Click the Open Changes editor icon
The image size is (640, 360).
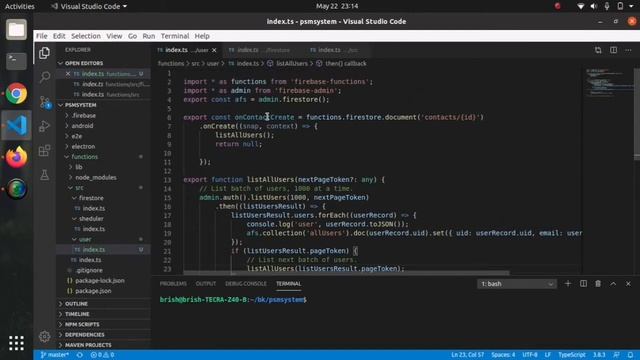click(598, 50)
